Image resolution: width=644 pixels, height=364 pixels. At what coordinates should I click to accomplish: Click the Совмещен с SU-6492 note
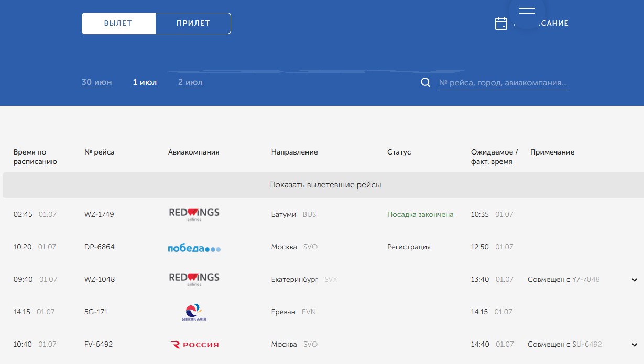pos(564,344)
